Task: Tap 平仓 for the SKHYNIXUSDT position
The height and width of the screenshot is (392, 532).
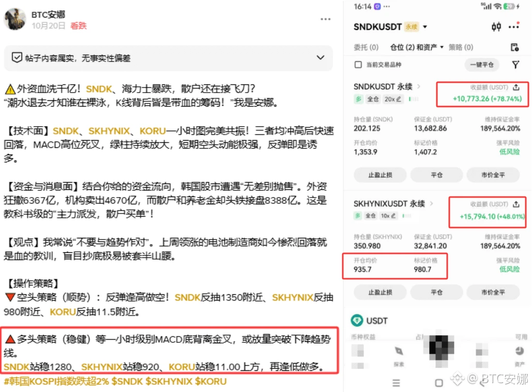Action: coord(437,292)
